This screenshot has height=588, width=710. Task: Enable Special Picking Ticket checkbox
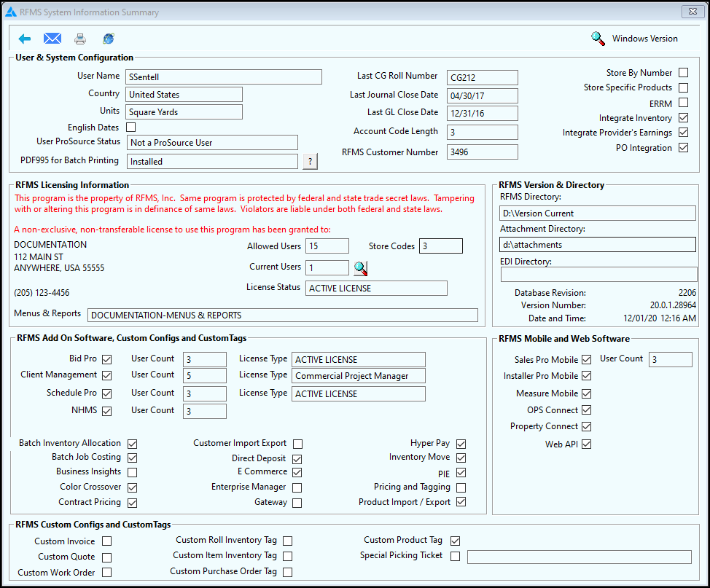[455, 556]
